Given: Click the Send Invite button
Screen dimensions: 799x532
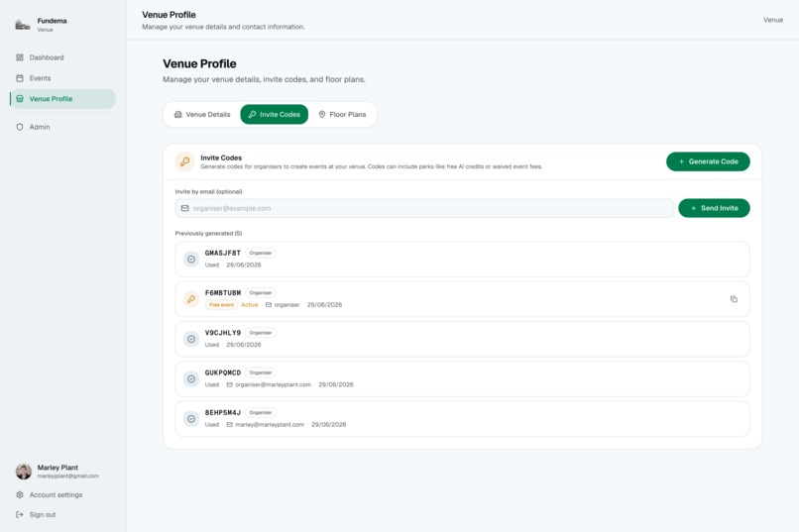Looking at the screenshot, I should point(714,208).
